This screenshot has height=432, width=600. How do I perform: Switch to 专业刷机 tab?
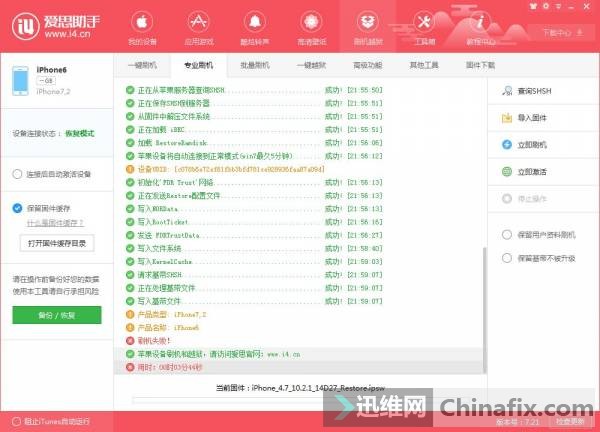[199, 65]
